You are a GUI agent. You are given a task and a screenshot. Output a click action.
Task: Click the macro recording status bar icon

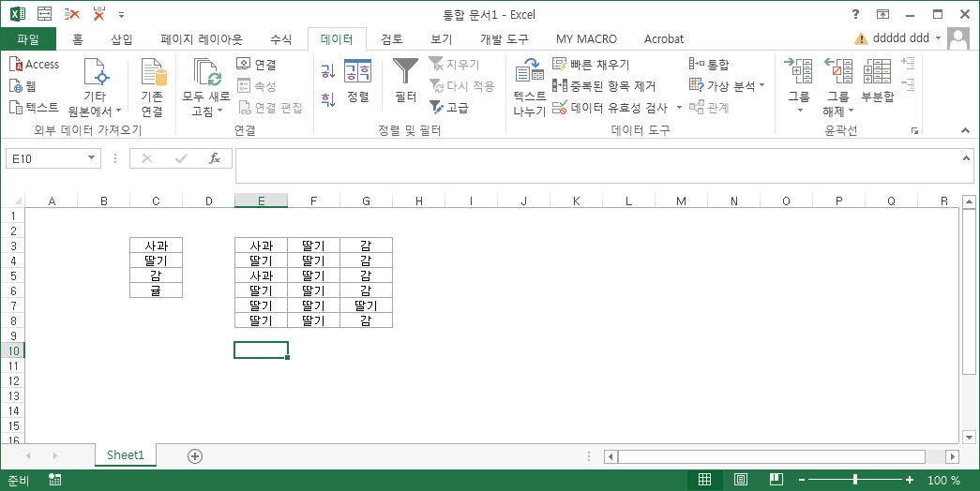point(55,480)
